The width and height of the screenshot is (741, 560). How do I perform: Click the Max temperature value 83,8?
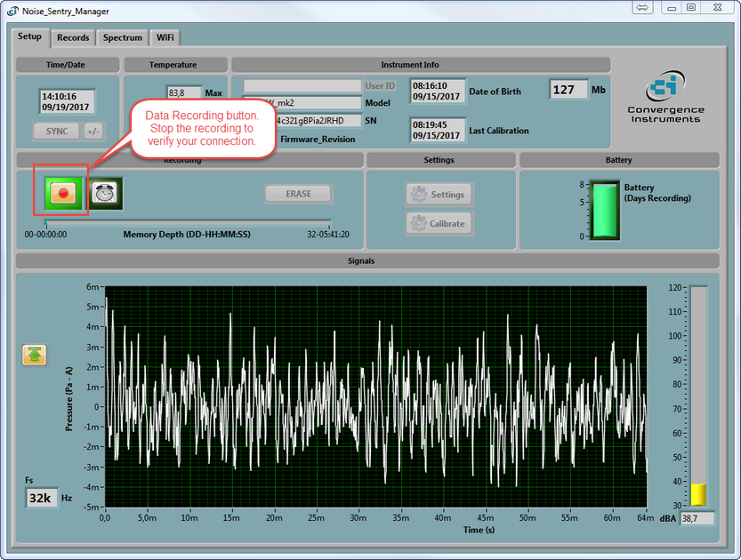tap(184, 93)
